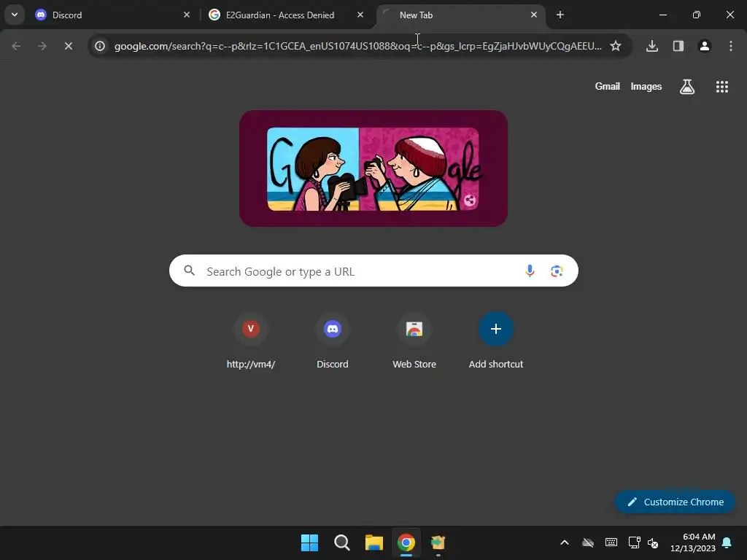Click the magnifier icon in search box
747x560 pixels.
(x=189, y=271)
